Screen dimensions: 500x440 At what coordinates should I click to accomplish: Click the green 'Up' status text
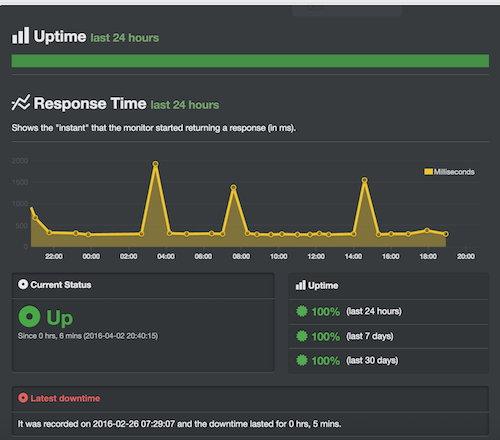(59, 318)
